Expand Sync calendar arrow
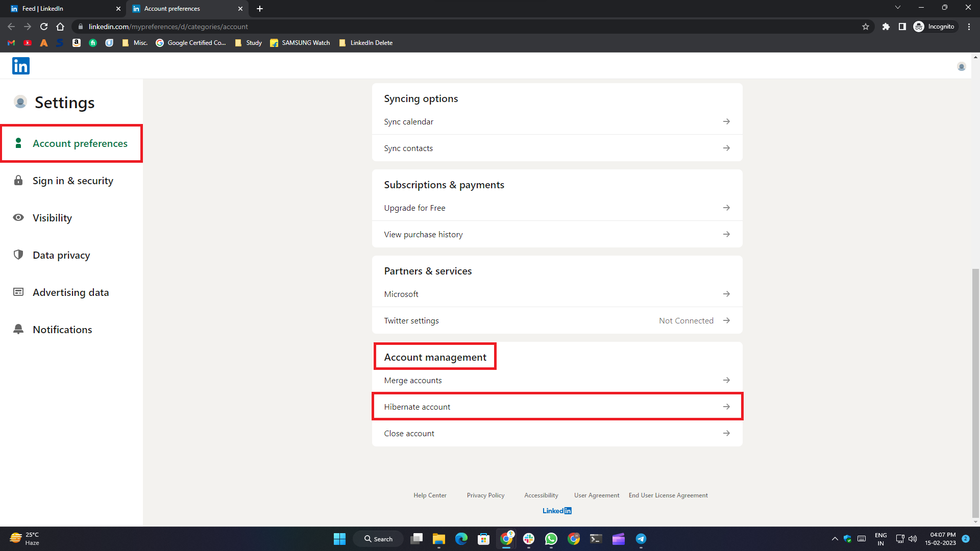 click(726, 121)
